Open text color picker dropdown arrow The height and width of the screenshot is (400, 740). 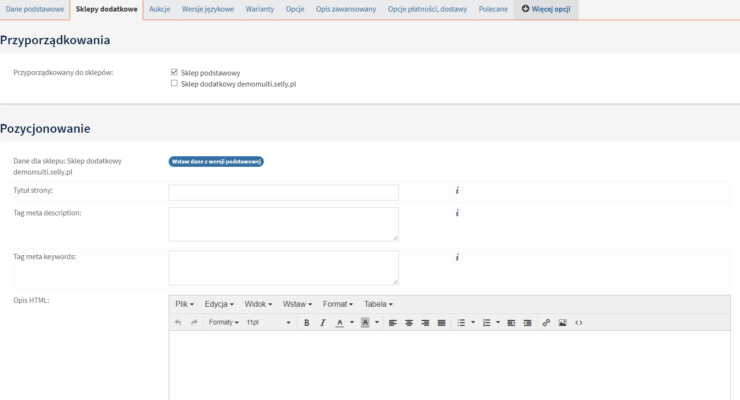tap(351, 323)
